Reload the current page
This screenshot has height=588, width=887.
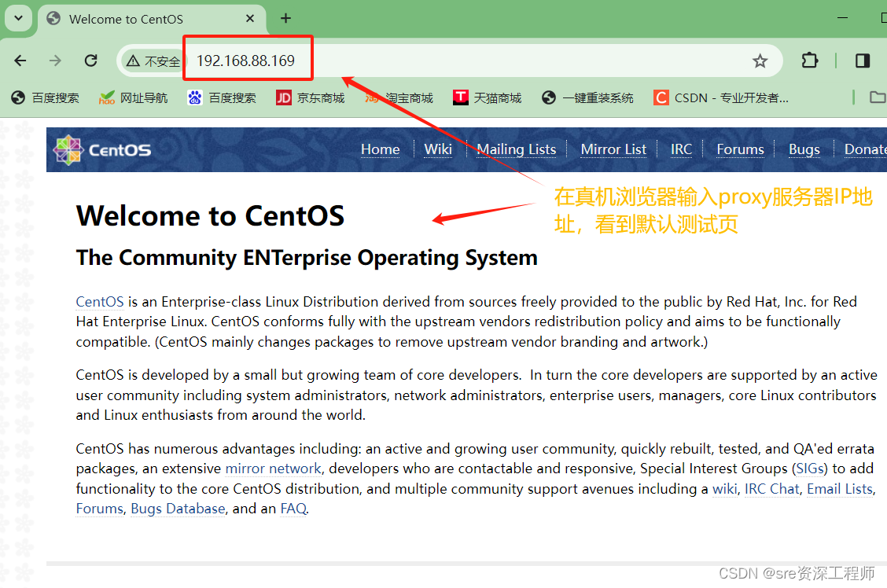coord(90,61)
